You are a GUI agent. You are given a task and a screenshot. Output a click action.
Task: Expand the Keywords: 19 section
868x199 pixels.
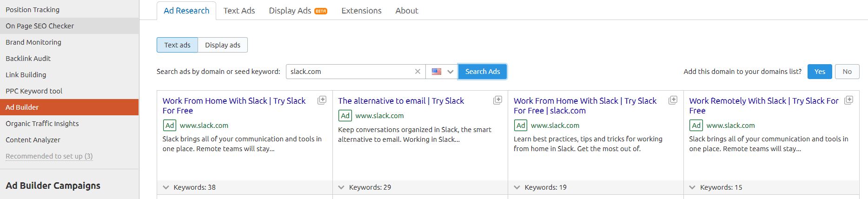(x=517, y=187)
